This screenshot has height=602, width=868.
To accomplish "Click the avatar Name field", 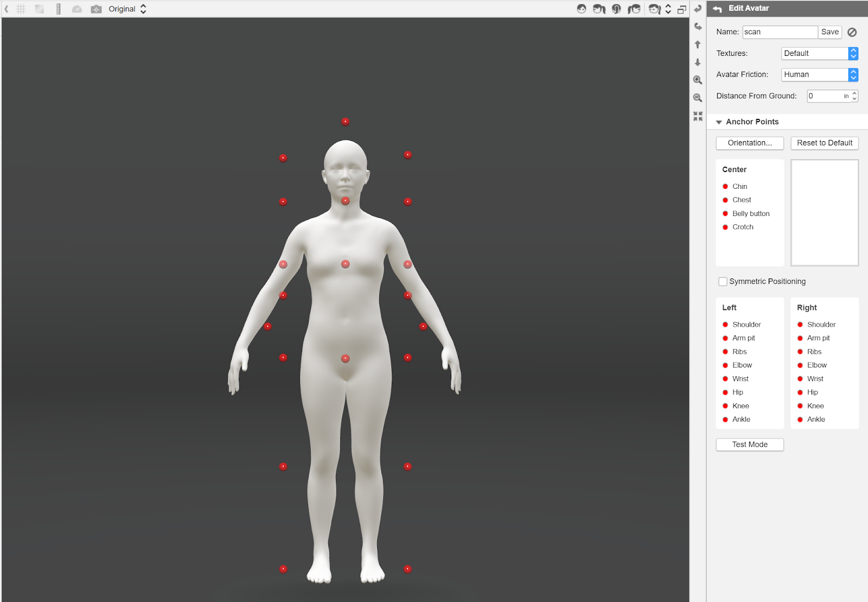I will (780, 32).
